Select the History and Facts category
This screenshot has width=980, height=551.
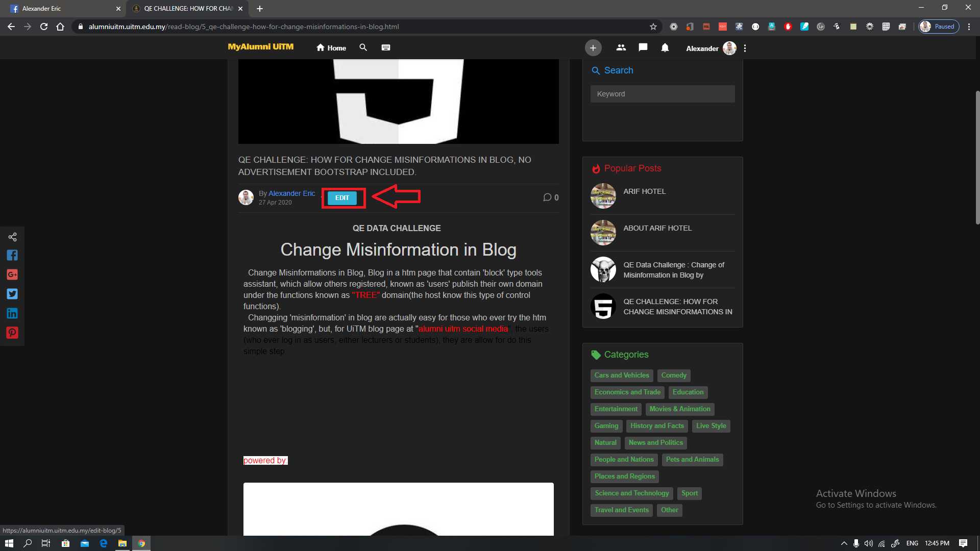[x=657, y=426]
